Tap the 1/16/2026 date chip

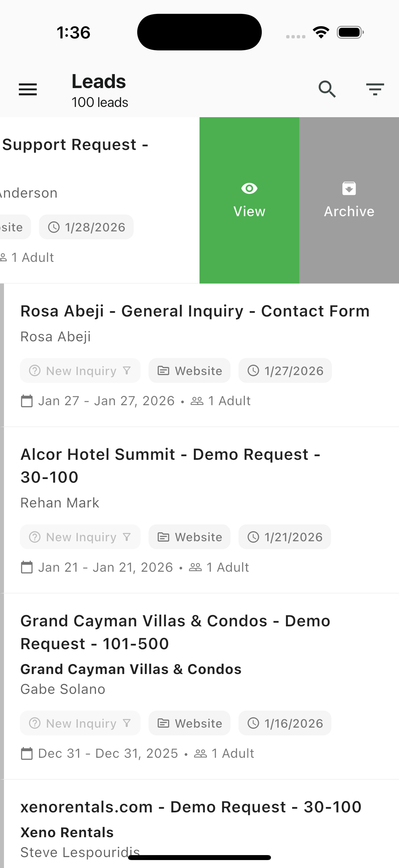pos(285,723)
